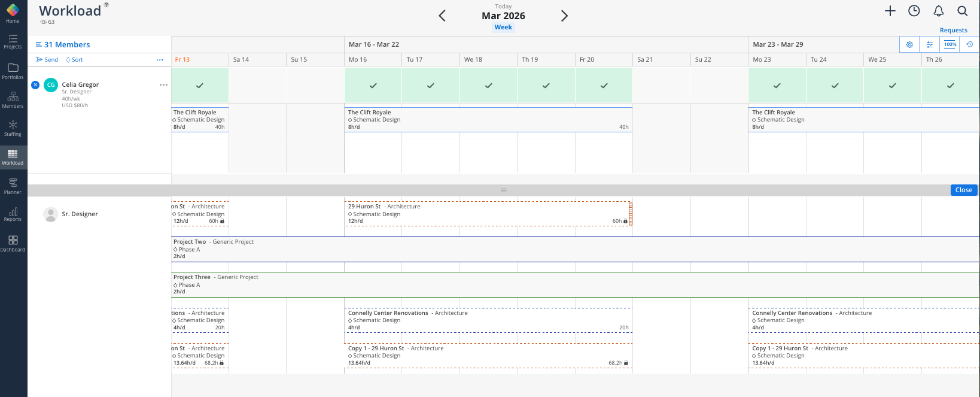Open the history clock icon

(970, 44)
